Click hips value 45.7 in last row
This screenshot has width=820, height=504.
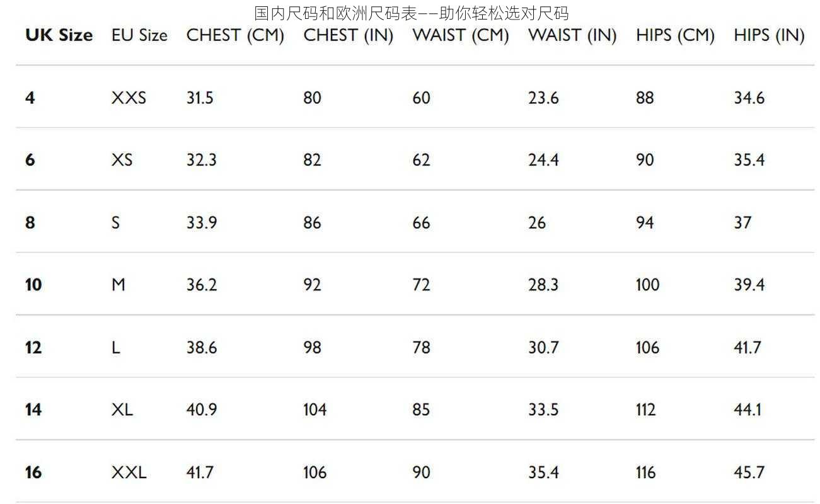point(749,472)
